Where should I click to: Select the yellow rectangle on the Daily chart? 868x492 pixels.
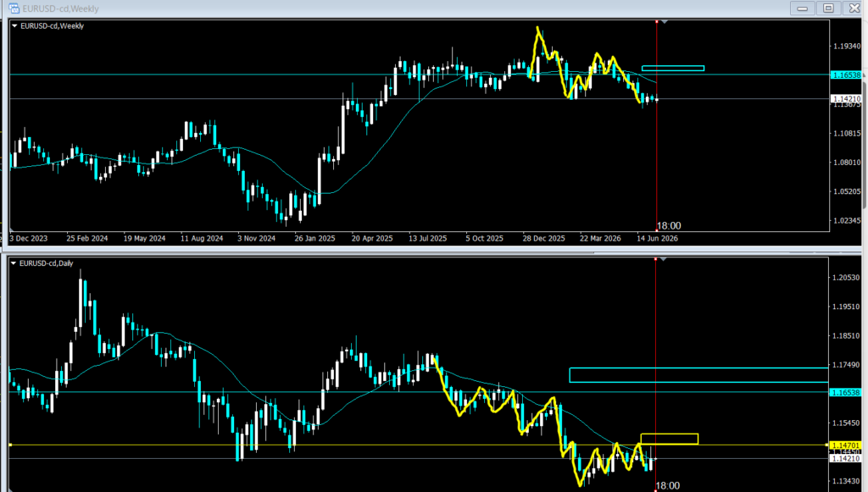[670, 439]
